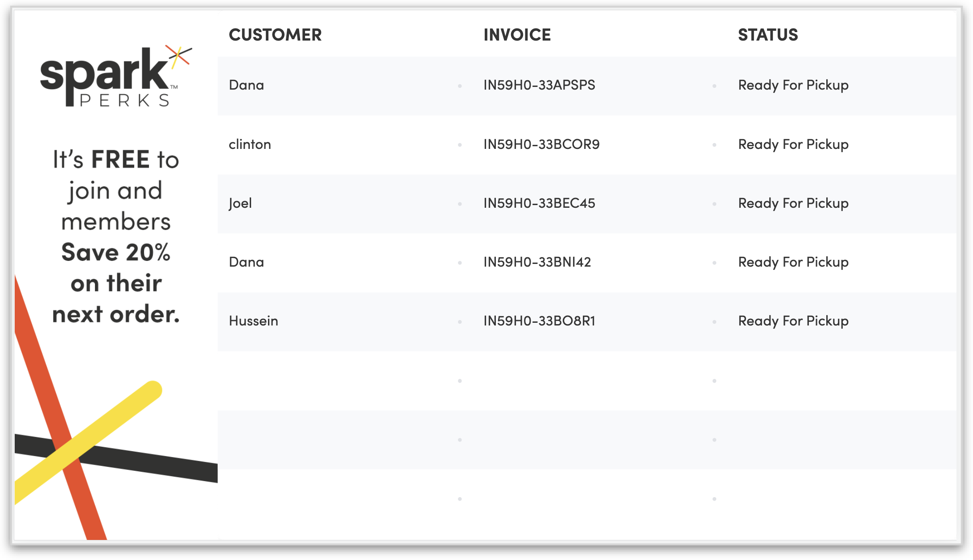
Task: Select customer Hussein row
Action: (x=253, y=321)
